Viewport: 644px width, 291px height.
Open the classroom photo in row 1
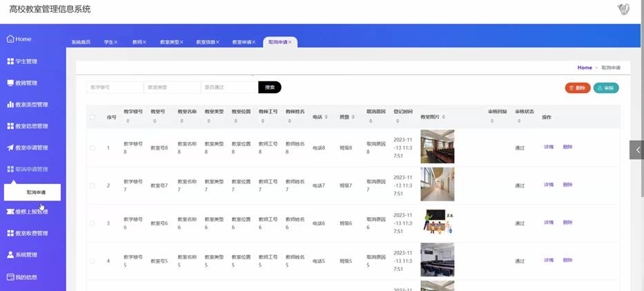[x=438, y=146]
